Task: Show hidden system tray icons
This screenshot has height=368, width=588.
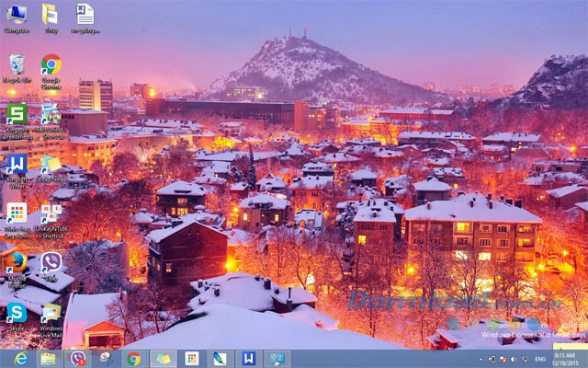Action: point(481,360)
